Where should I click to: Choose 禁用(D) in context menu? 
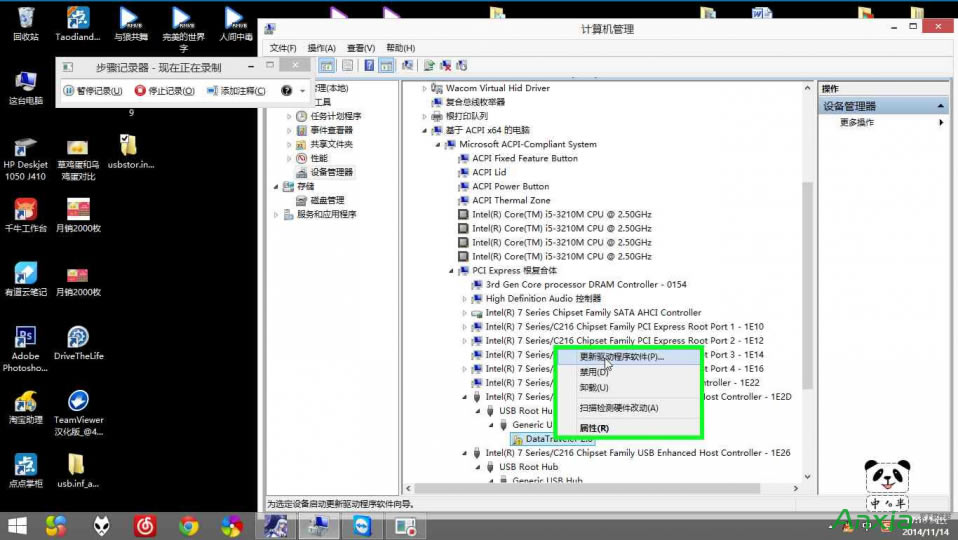coord(629,371)
